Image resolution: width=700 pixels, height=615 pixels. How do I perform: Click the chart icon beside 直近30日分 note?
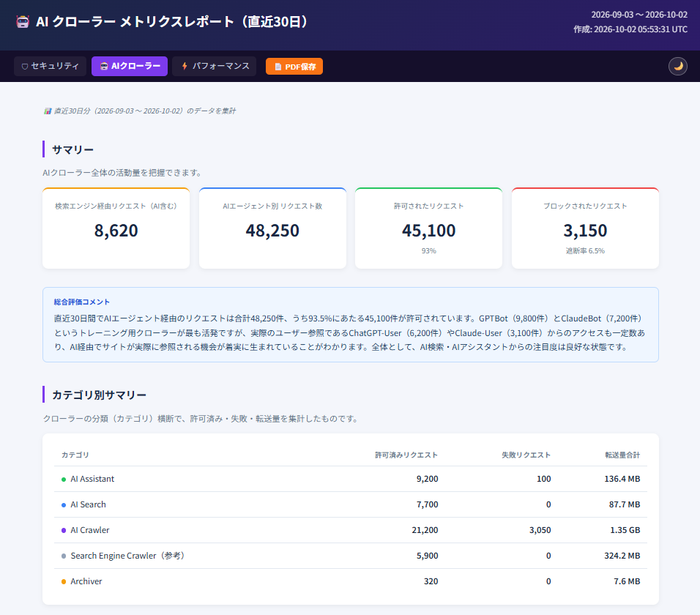48,111
